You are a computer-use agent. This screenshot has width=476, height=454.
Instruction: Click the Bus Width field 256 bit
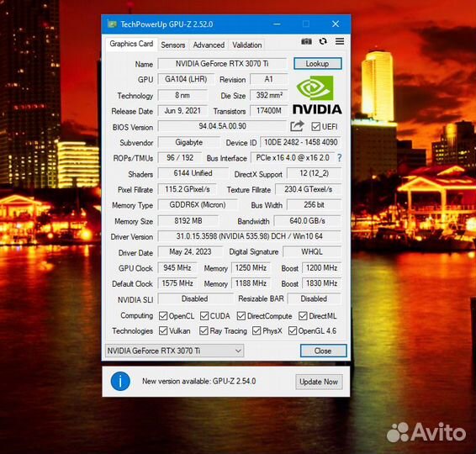click(x=314, y=205)
